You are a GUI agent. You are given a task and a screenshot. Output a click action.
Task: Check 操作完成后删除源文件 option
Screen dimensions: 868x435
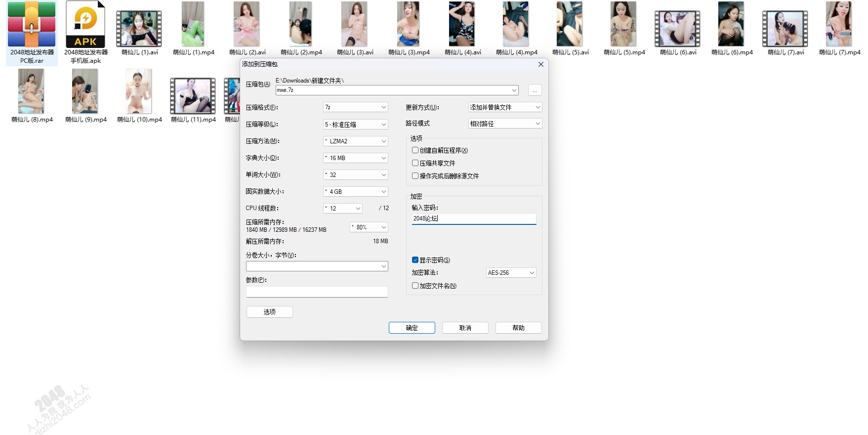tap(415, 176)
